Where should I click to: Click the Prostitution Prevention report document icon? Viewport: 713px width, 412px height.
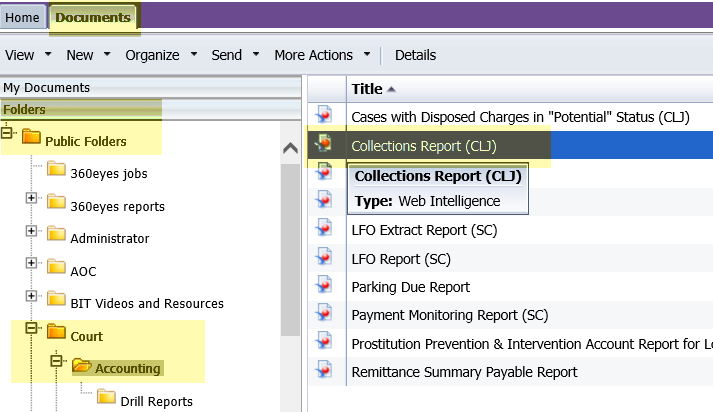324,341
